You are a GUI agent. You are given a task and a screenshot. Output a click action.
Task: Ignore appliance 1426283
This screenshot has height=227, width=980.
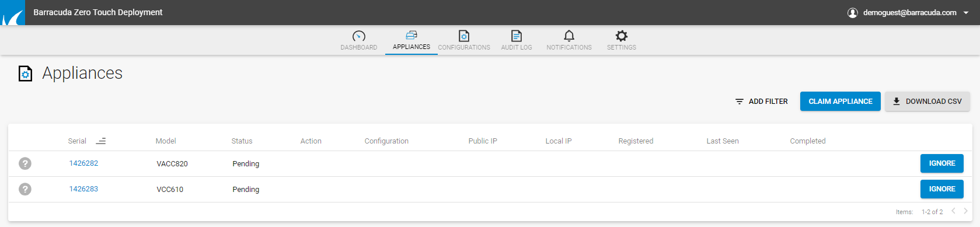pos(942,189)
